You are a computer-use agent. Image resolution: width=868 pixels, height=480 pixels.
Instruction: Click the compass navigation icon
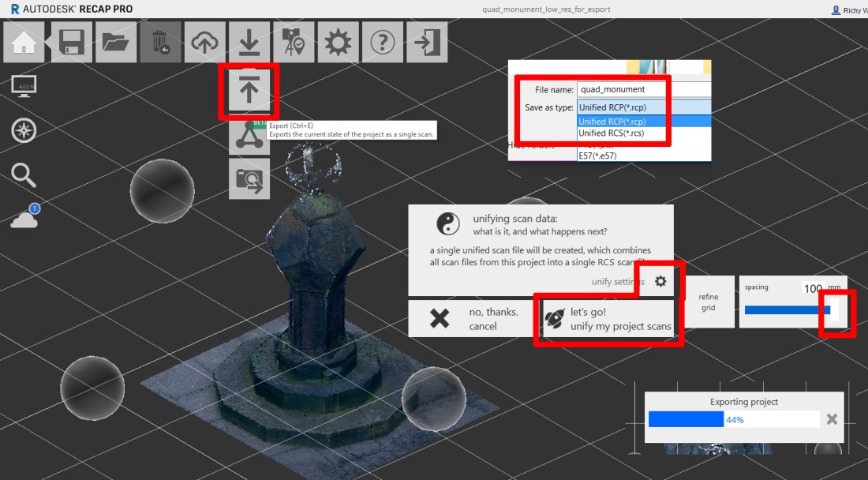[24, 130]
